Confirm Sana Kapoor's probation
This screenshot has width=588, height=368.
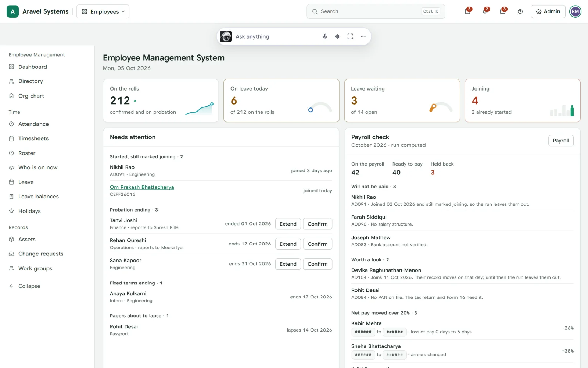pos(318,264)
